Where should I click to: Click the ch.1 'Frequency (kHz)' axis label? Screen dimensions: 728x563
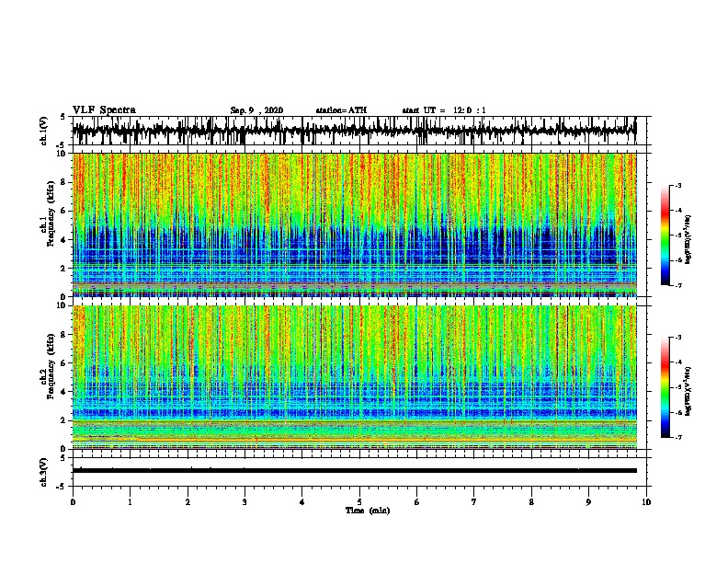(51, 213)
